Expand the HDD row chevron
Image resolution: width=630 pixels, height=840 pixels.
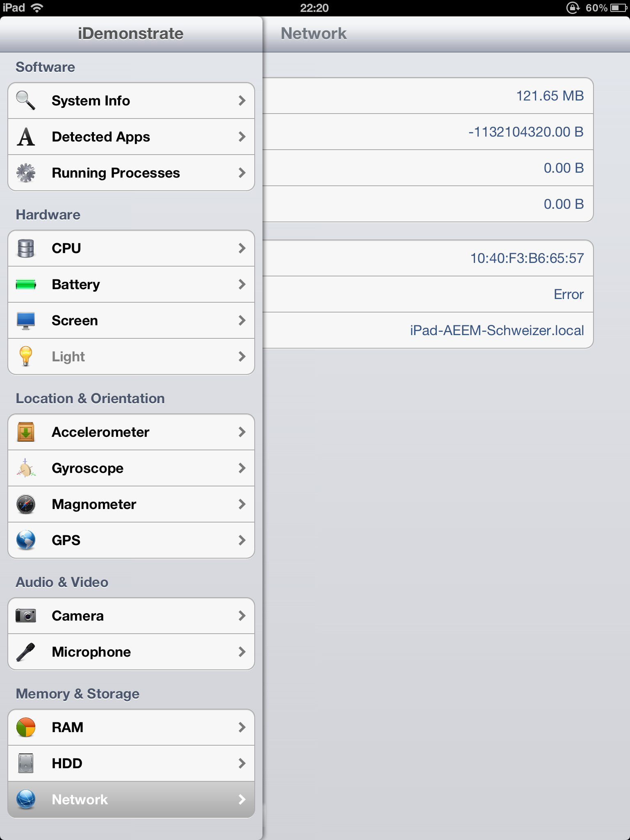(242, 763)
